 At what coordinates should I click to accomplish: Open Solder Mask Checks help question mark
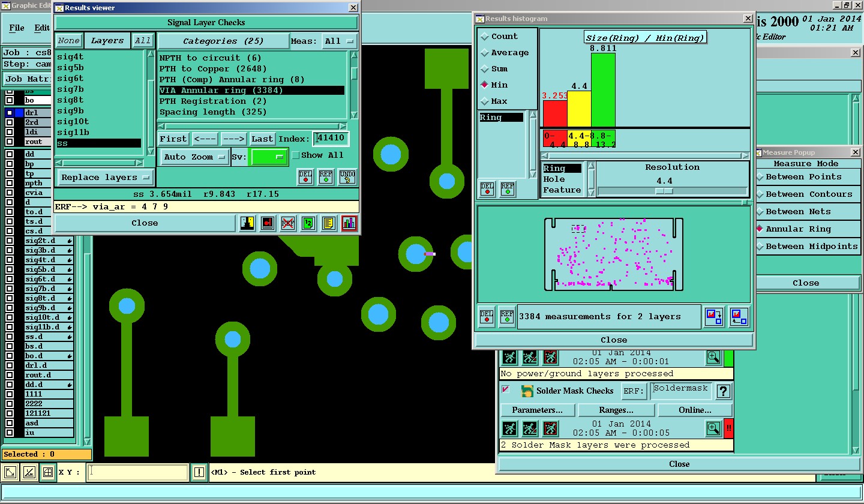(724, 391)
